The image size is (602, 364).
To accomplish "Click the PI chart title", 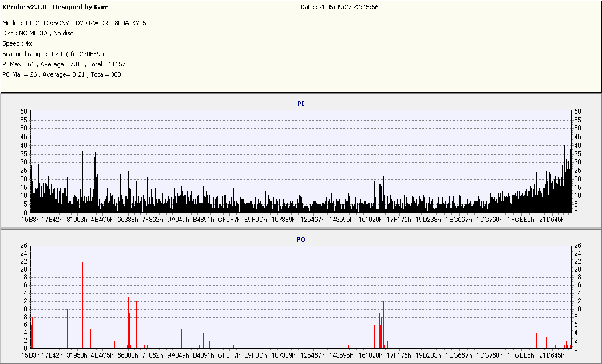I will (x=300, y=104).
